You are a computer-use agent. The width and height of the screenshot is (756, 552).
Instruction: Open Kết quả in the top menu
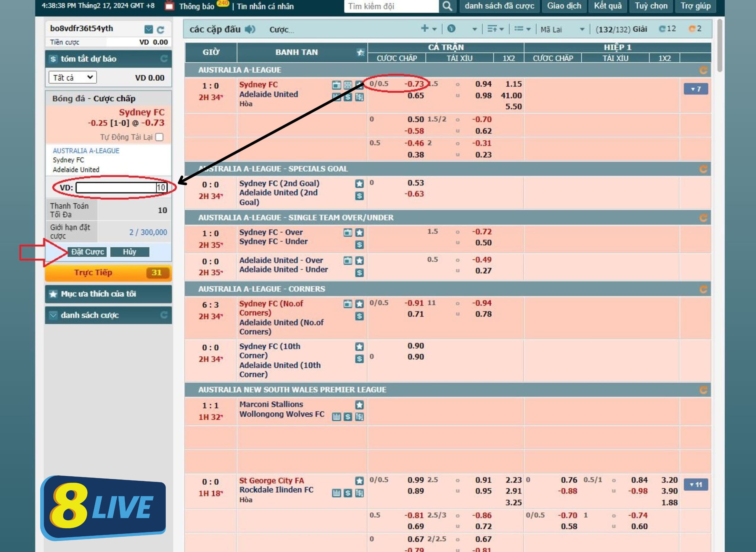click(x=607, y=6)
